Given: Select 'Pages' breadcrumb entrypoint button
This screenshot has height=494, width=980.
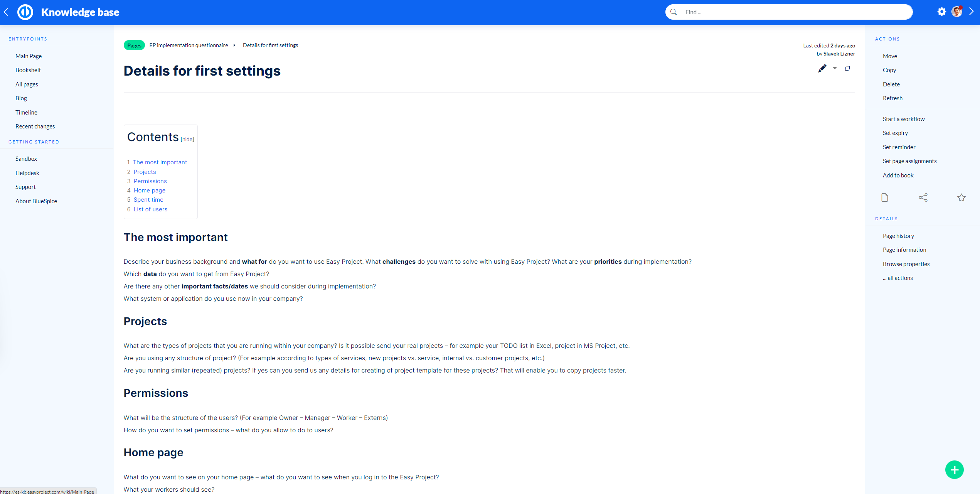Looking at the screenshot, I should pos(133,46).
